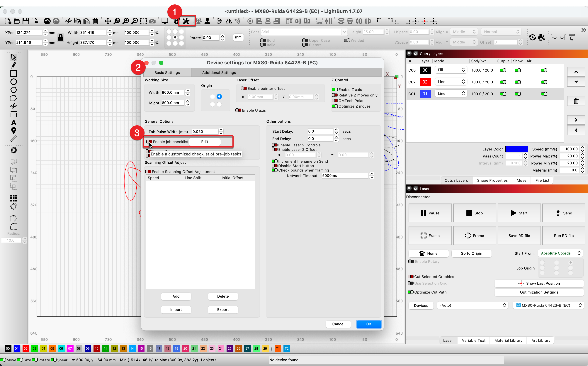This screenshot has height=366, width=588.
Task: Switch to Basic Settings tab
Action: pos(167,73)
